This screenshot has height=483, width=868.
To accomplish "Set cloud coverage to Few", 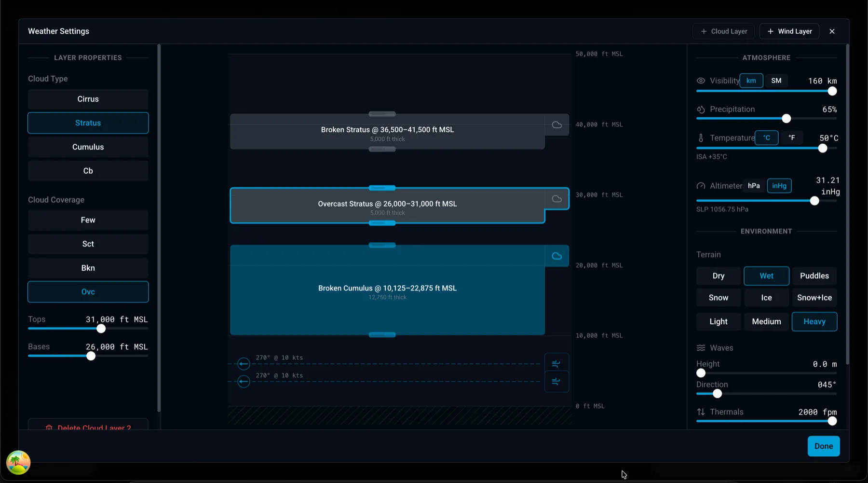I will 88,220.
